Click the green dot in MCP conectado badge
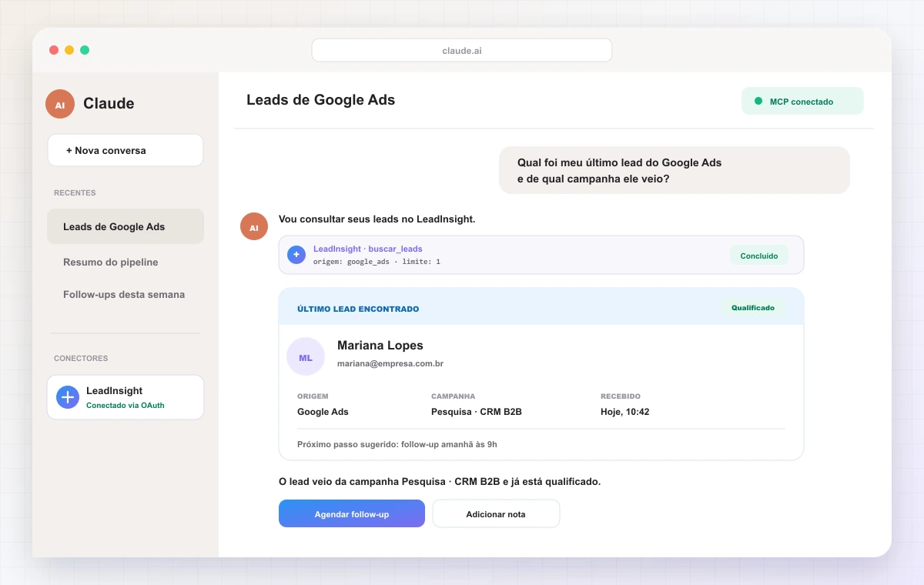Image resolution: width=924 pixels, height=585 pixels. (758, 101)
